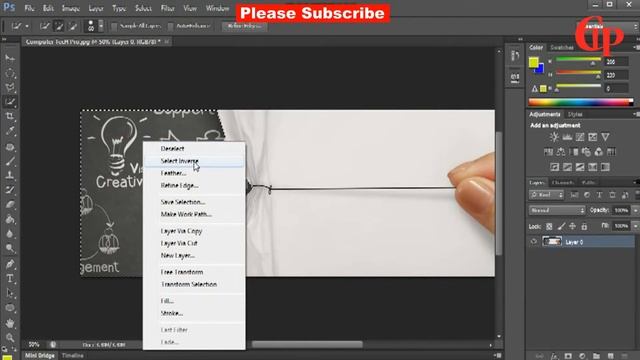This screenshot has height=360, width=640.
Task: Open the Fill slider dropdown
Action: coord(635,226)
